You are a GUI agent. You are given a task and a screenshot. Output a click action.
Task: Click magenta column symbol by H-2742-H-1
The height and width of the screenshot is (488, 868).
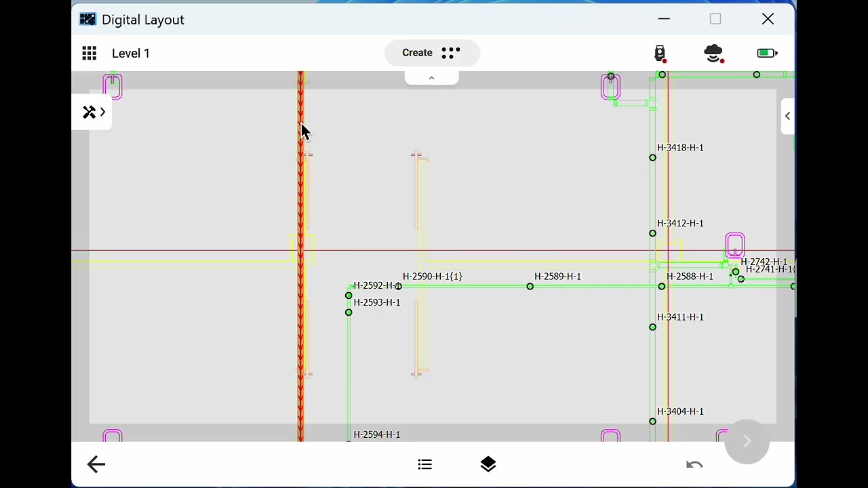tap(735, 245)
